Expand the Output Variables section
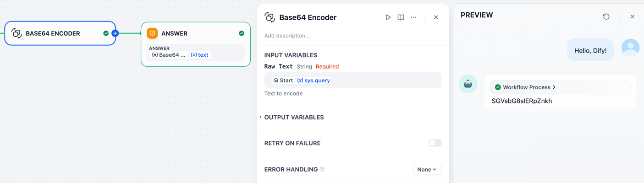The image size is (644, 183). pyautogui.click(x=293, y=118)
